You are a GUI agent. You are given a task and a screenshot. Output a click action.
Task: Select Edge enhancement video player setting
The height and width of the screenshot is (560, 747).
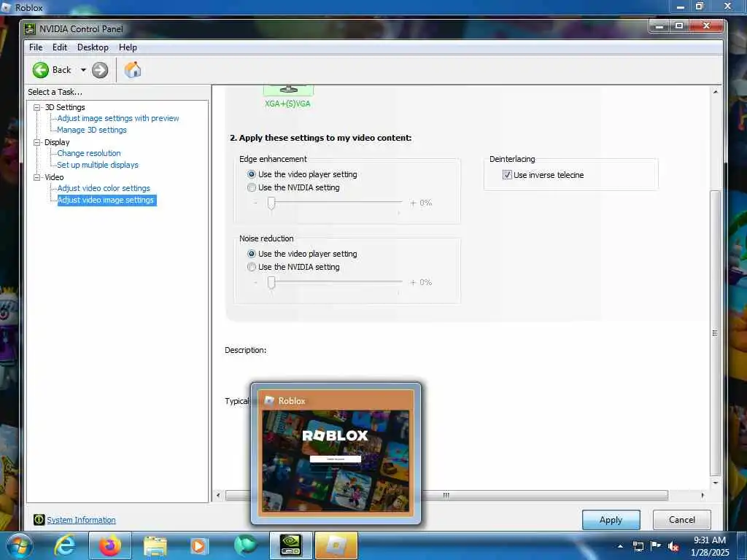[252, 174]
